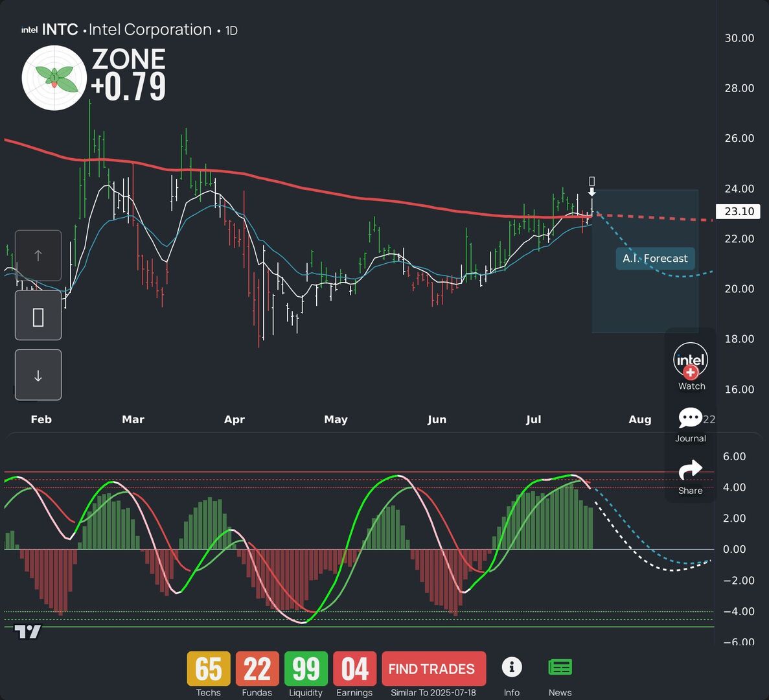This screenshot has width=769, height=700.
Task: Click the FIND TRADES button
Action: tap(433, 669)
